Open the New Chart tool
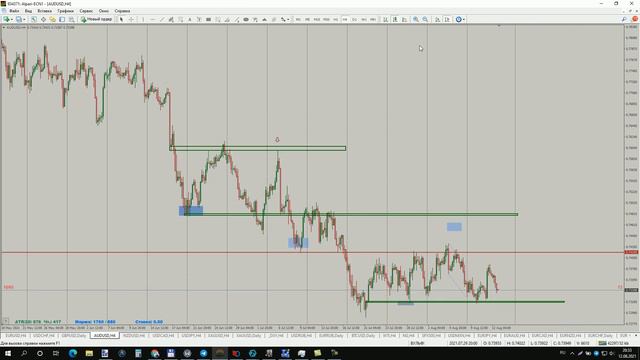The image size is (640, 360). 6,19
